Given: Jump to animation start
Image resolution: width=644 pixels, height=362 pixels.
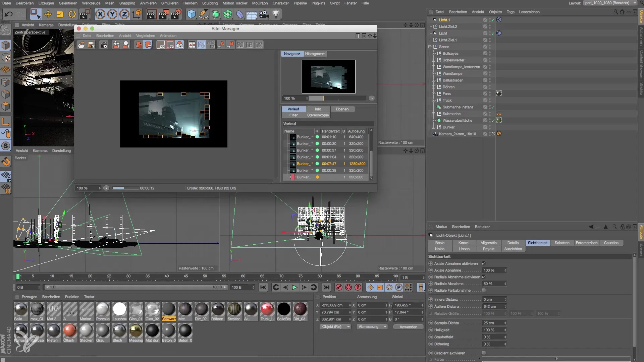Looking at the screenshot, I should 263,287.
